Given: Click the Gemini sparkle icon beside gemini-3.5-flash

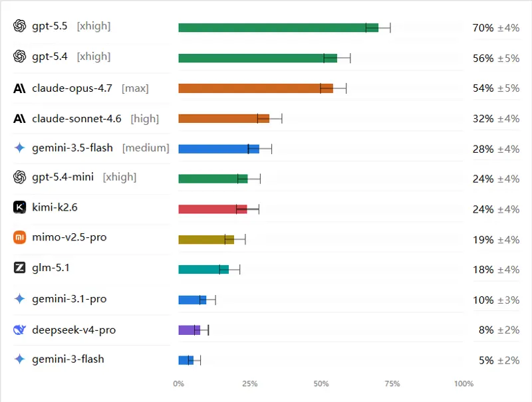Looking at the screenshot, I should (x=20, y=148).
